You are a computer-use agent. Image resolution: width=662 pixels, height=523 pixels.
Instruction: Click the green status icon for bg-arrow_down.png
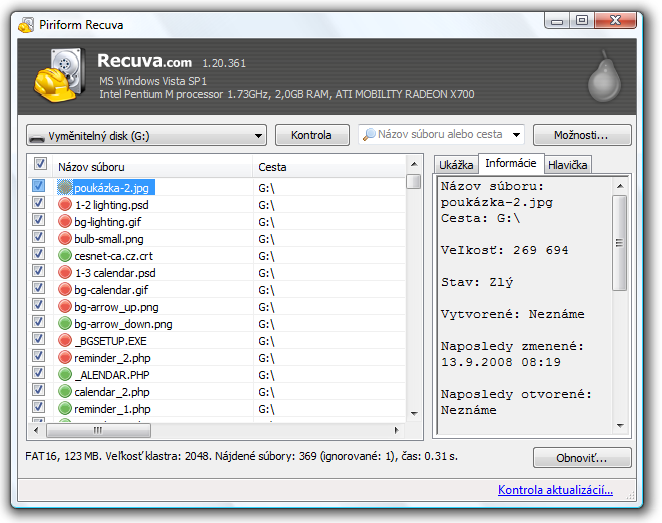coord(65,324)
